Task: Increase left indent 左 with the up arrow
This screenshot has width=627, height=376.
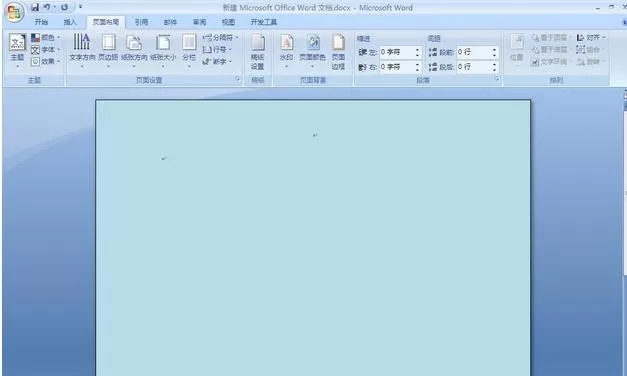Action: tap(417, 50)
